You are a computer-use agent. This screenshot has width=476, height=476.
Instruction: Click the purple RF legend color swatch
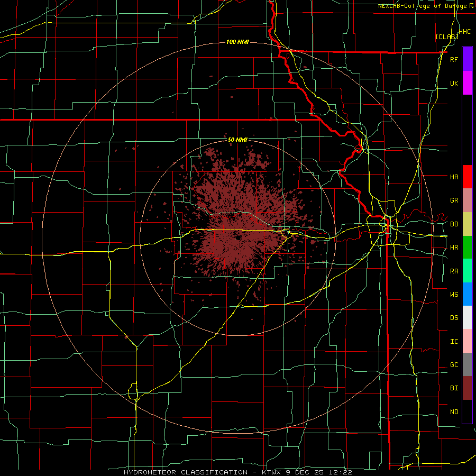(467, 59)
